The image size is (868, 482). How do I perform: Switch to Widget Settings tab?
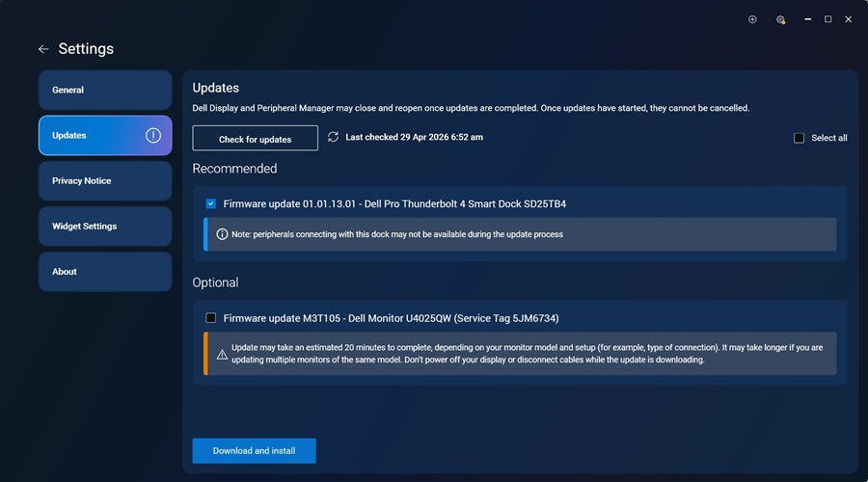tap(105, 227)
